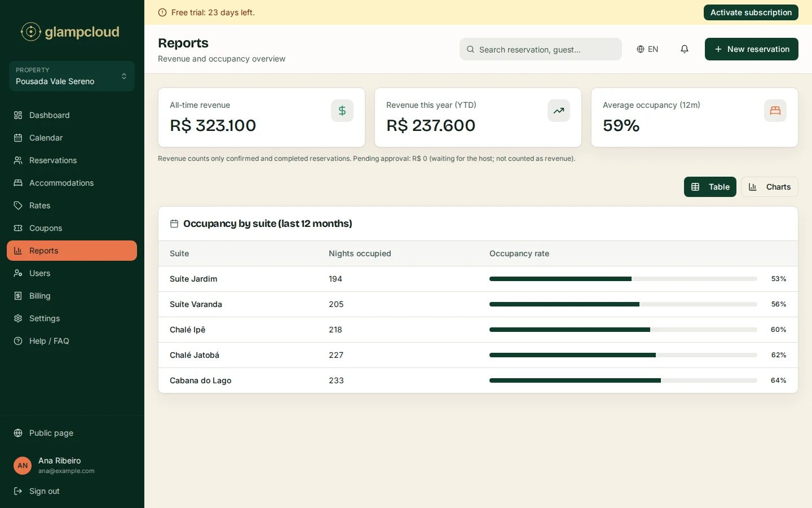Select the Chalé Jatobá row name
Viewport: 812px width, 508px height.
coord(195,355)
